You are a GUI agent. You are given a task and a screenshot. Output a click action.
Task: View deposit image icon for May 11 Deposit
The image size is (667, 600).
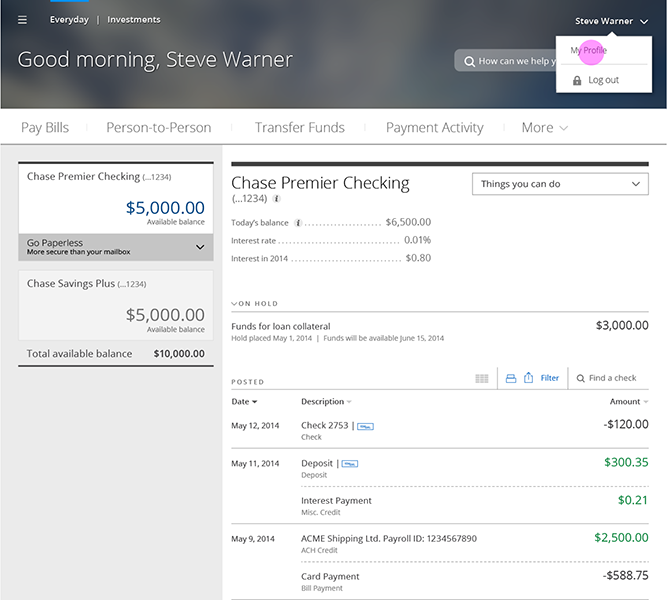click(350, 464)
